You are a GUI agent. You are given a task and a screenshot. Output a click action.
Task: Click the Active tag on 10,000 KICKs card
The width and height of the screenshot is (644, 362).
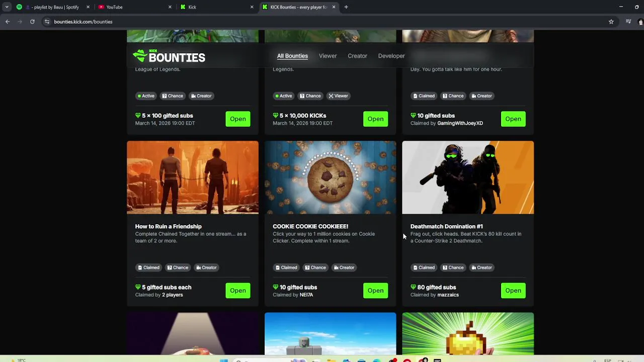(x=284, y=96)
